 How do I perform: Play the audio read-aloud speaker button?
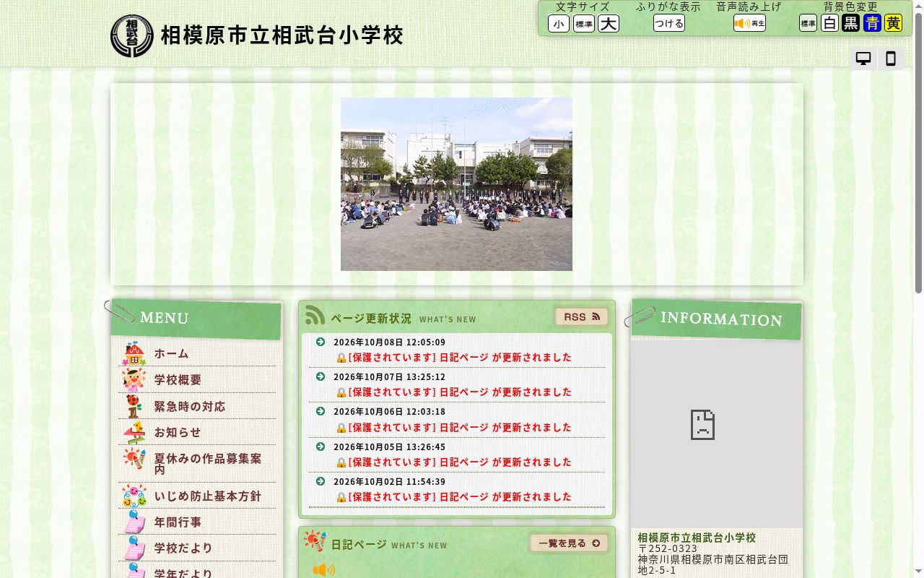tap(749, 23)
